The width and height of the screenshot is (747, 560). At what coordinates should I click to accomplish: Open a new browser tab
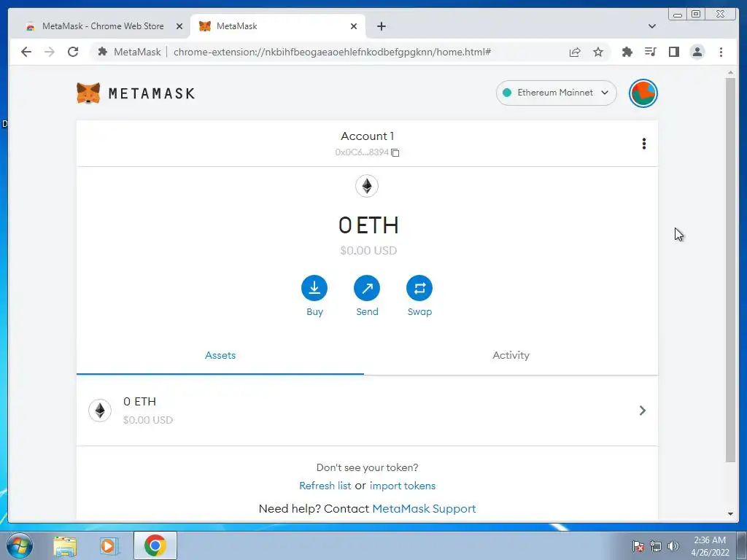381,26
